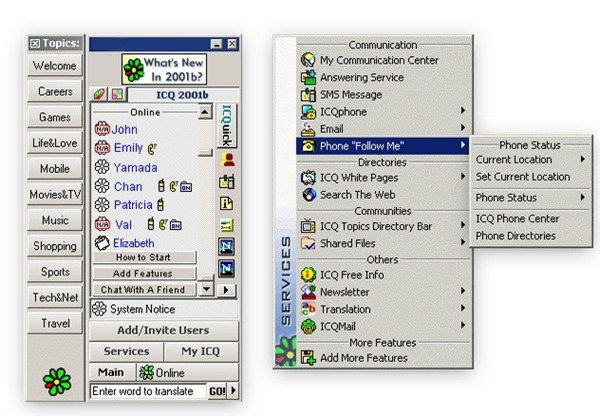
Task: Open the Music topic button
Action: pyautogui.click(x=55, y=220)
